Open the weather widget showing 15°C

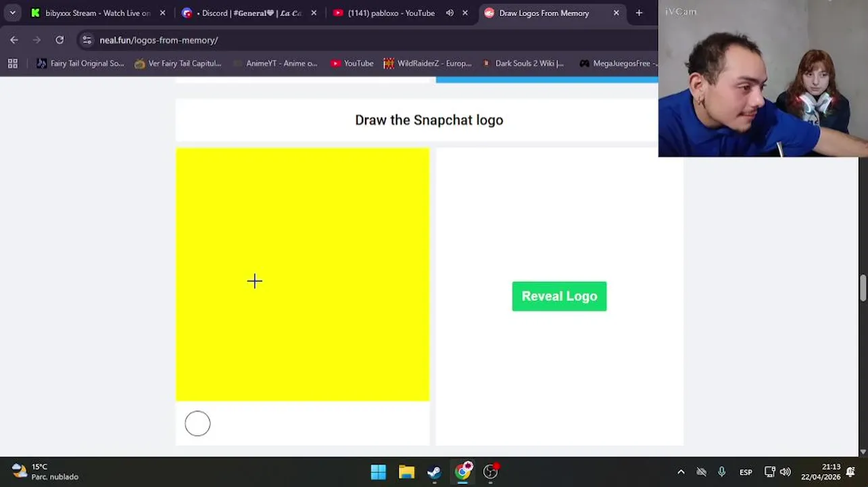point(45,471)
